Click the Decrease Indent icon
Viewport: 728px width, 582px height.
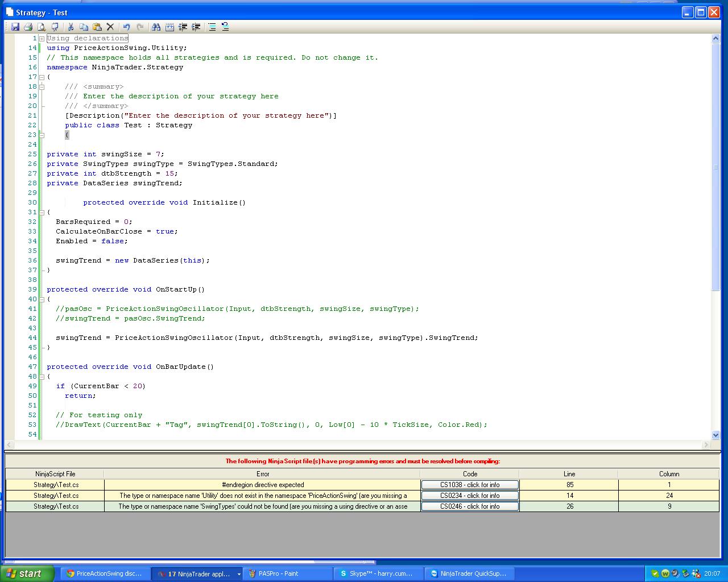click(183, 27)
